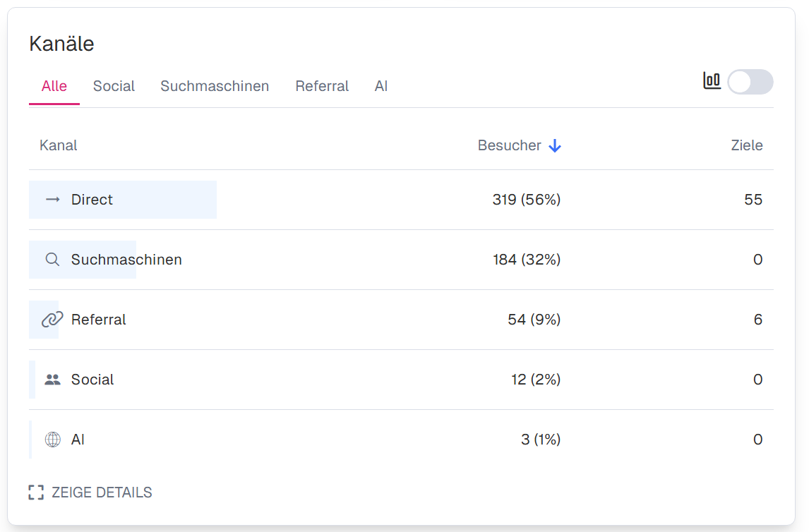This screenshot has height=532, width=809.
Task: Switch to the Suchmaschinen tab
Action: pos(215,86)
